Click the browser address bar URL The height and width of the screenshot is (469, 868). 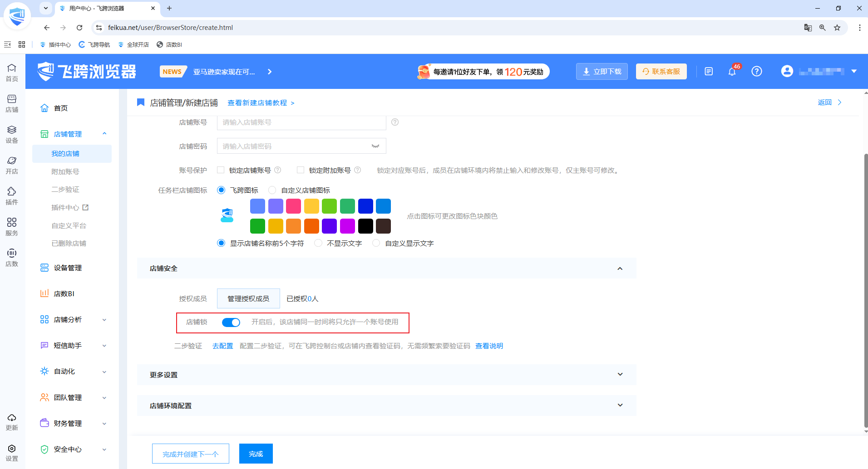(x=170, y=28)
